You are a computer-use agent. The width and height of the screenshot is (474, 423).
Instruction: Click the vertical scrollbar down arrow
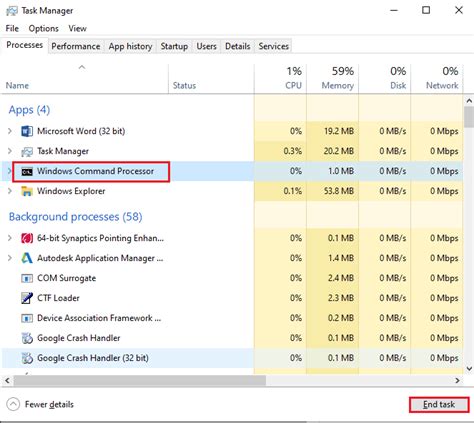pyautogui.click(x=469, y=369)
